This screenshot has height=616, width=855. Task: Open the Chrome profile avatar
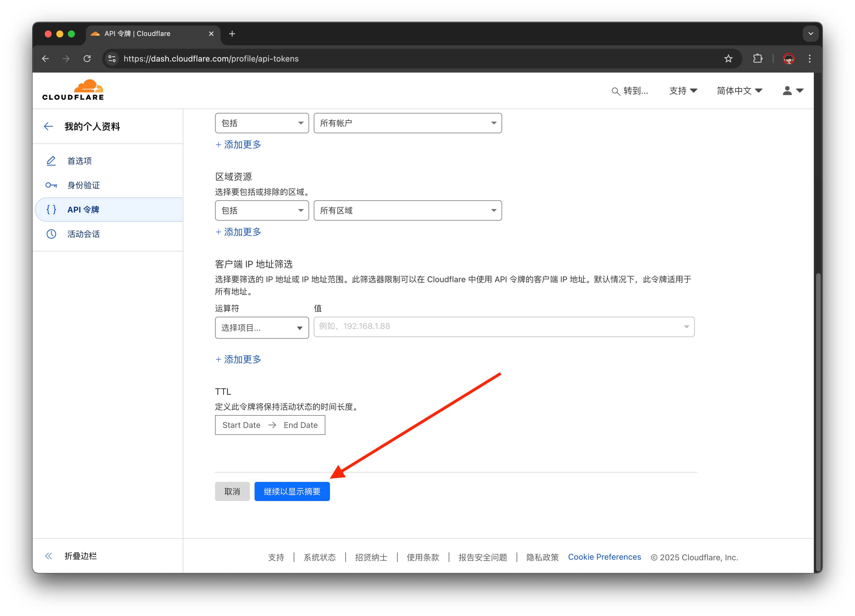click(x=789, y=59)
